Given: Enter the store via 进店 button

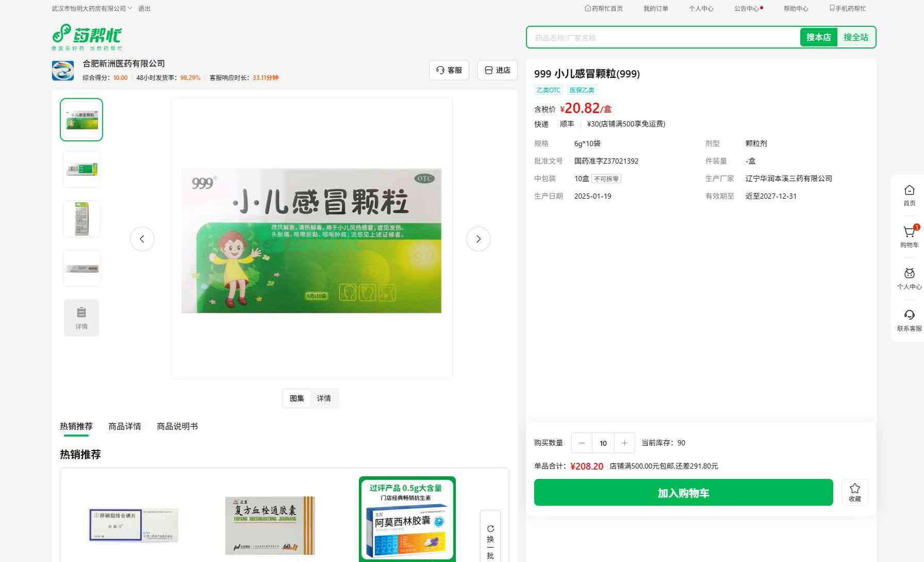Looking at the screenshot, I should point(497,70).
